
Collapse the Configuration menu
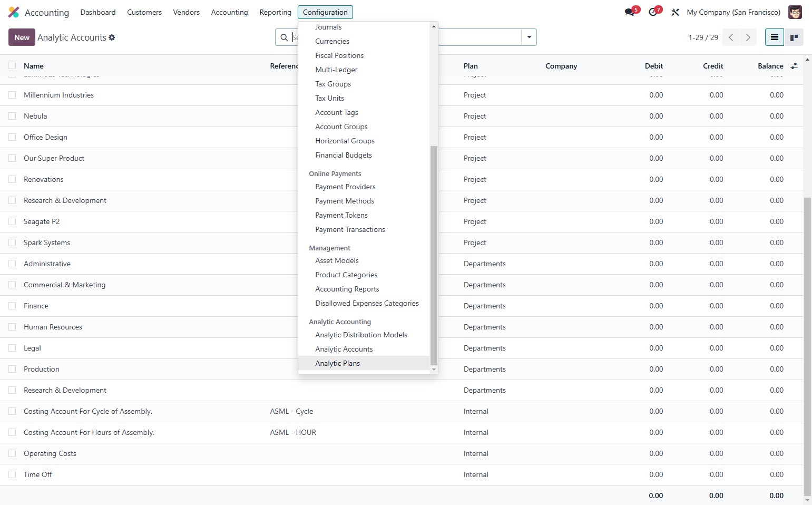tap(325, 12)
